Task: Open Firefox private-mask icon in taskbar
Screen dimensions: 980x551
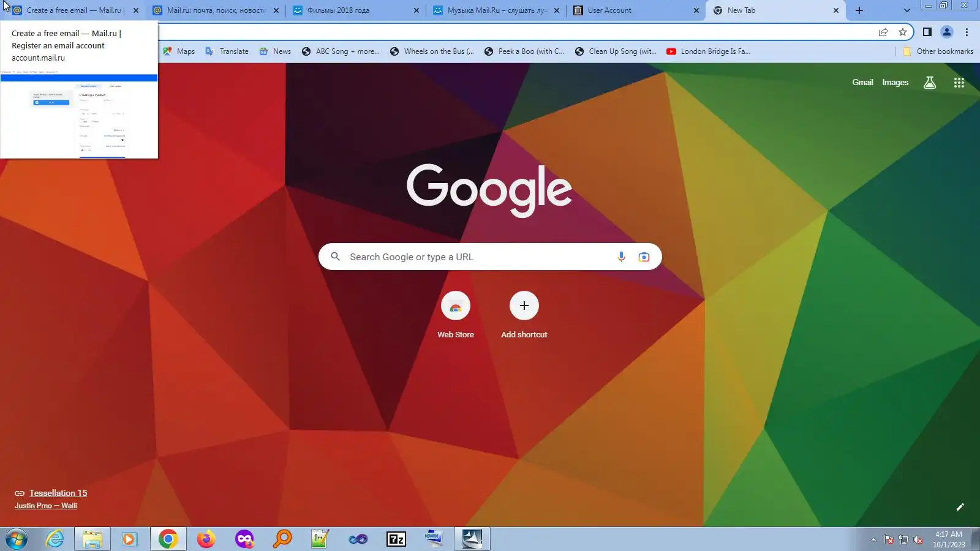Action: 244,539
